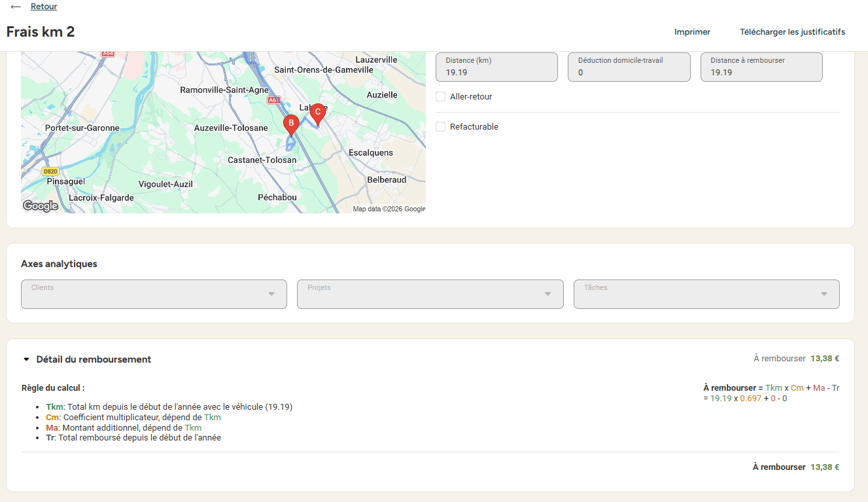Enable the Aller-retour checkbox
Screen dimensions: 868x502
441,97
